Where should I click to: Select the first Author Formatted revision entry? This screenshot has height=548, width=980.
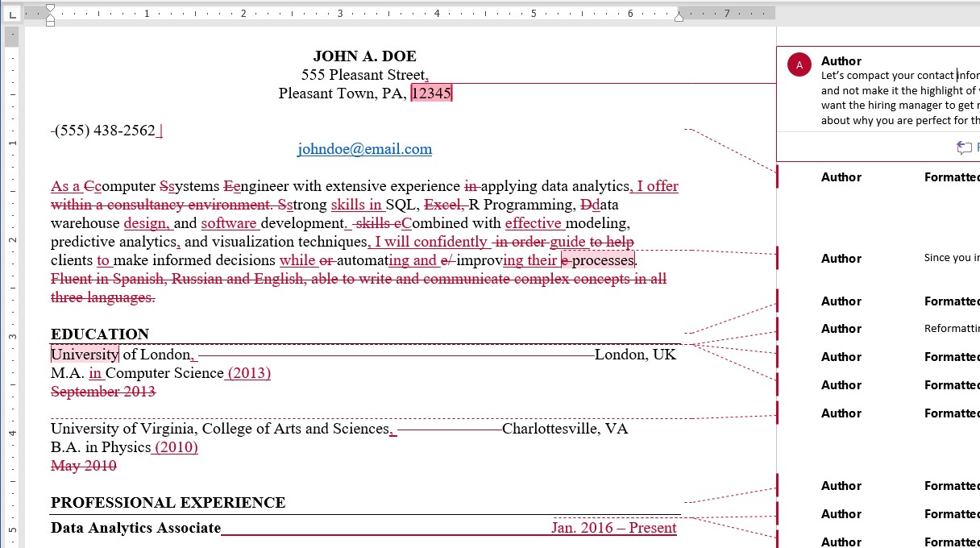887,176
